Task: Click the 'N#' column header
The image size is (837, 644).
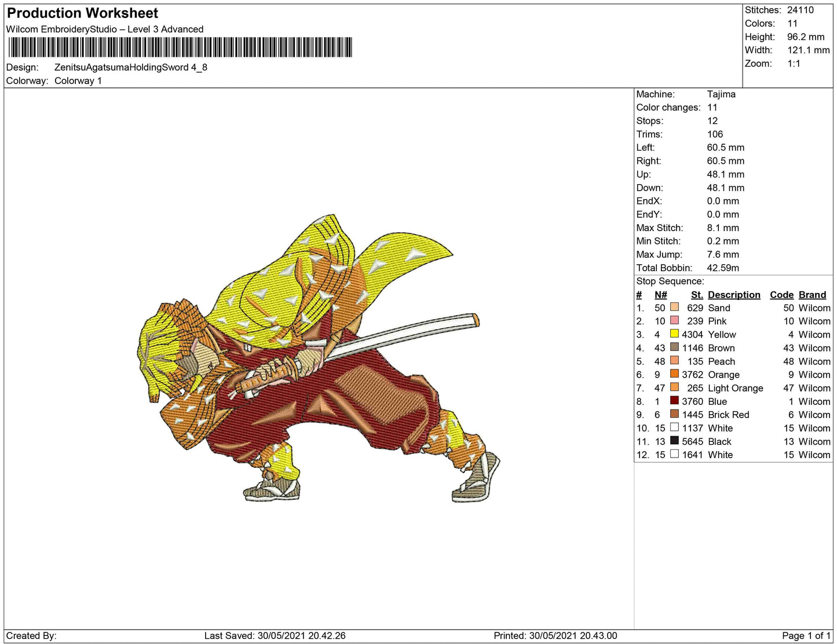Action: tap(660, 295)
